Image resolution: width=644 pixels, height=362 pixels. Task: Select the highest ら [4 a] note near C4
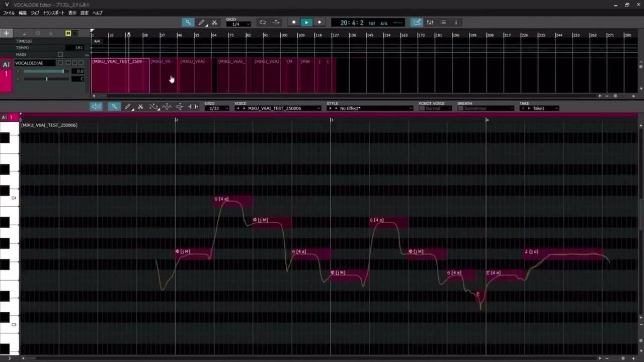[233, 202]
